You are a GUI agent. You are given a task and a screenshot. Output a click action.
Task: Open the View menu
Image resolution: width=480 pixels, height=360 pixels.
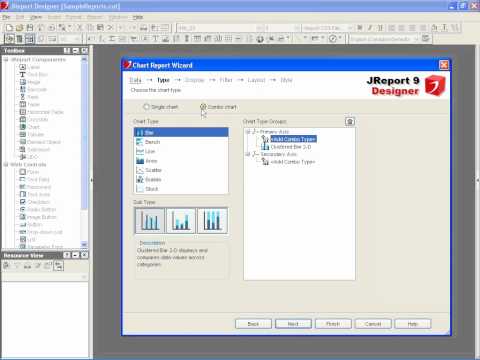[36, 17]
